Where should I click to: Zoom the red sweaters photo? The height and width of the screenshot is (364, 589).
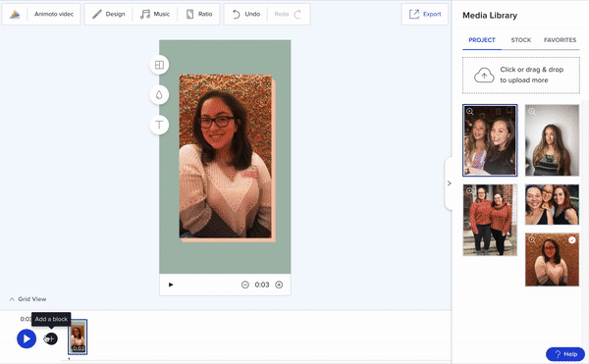[469, 190]
